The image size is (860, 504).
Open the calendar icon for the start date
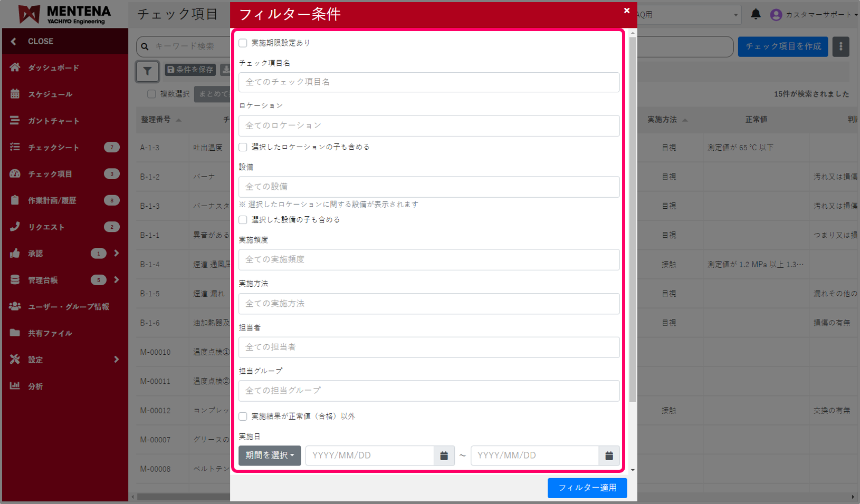(444, 455)
